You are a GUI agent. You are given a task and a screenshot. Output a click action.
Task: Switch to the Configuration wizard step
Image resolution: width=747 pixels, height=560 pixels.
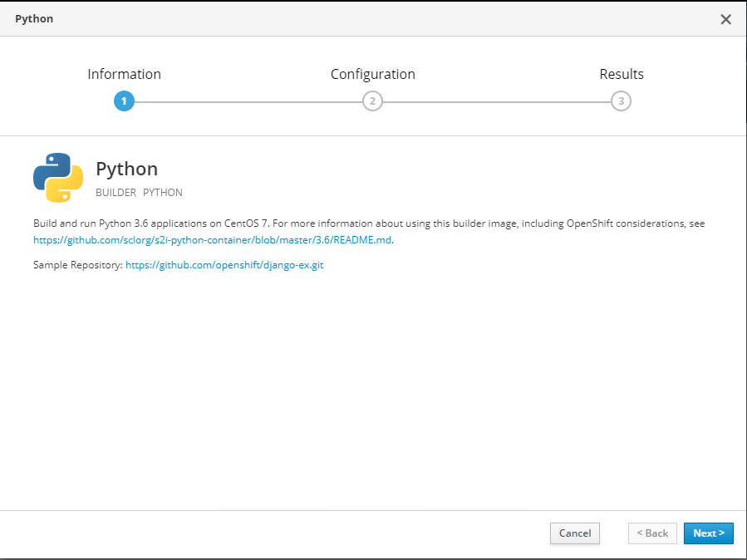pos(372,74)
